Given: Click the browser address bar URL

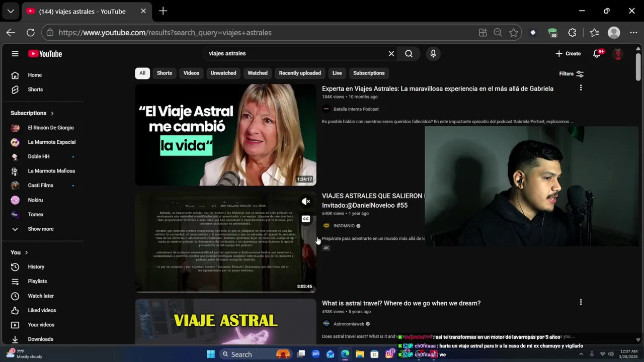Looking at the screenshot, I should click(165, 33).
